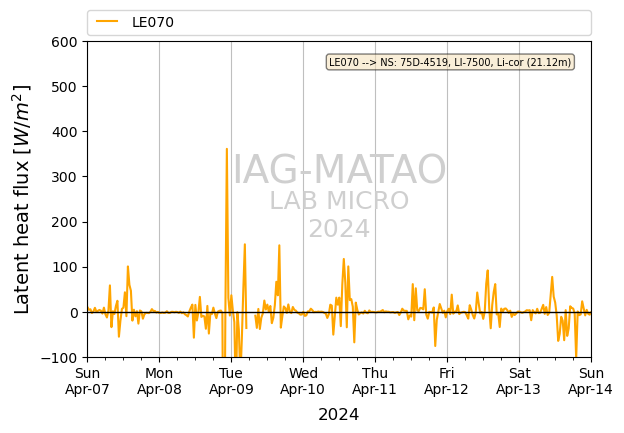Click the 200 y-axis tick label
Screen dimensions: 624x433
point(64,222)
